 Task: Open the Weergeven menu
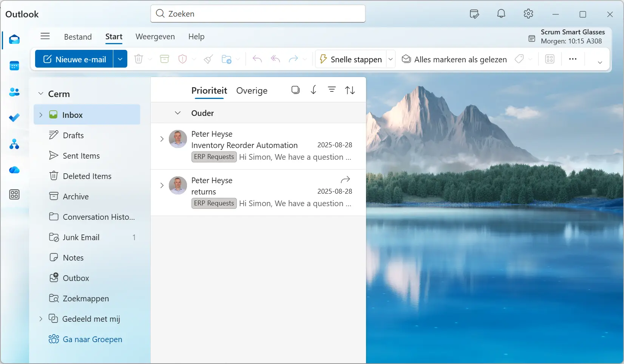click(x=155, y=37)
